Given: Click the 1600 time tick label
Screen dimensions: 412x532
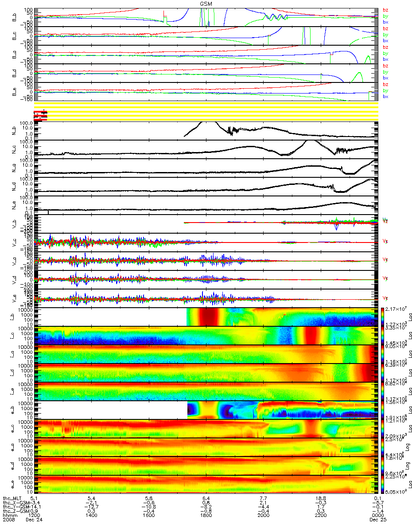Looking at the screenshot, I should (x=149, y=516).
